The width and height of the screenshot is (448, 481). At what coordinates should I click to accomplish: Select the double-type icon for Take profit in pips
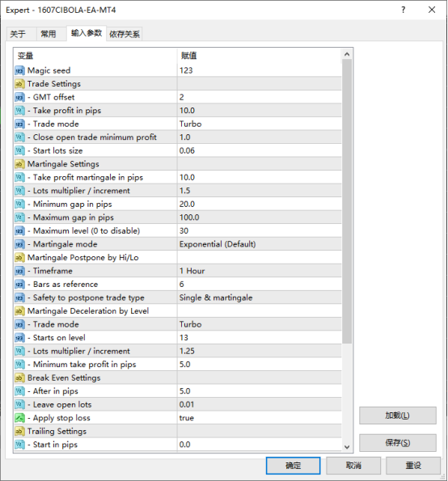(x=19, y=111)
